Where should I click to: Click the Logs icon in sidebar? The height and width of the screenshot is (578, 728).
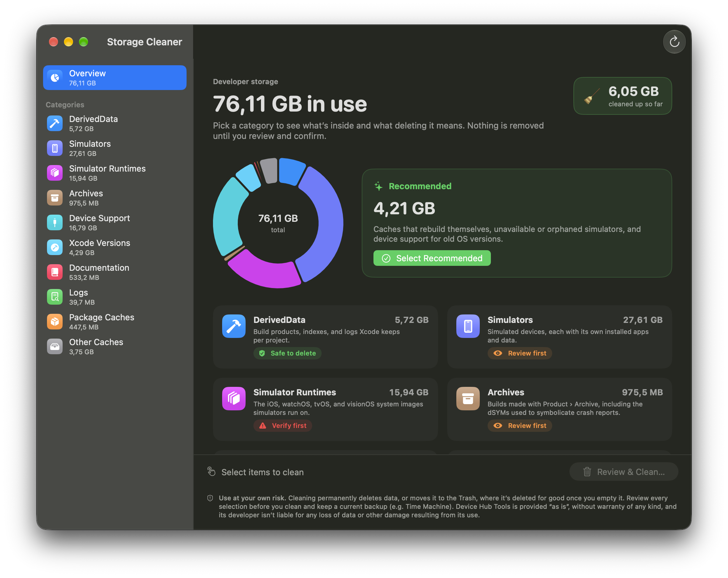[55, 297]
